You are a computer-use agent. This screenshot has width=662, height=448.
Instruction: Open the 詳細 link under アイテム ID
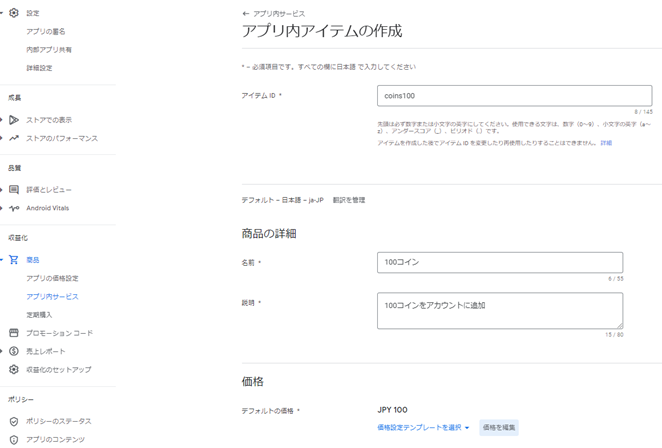(x=606, y=143)
